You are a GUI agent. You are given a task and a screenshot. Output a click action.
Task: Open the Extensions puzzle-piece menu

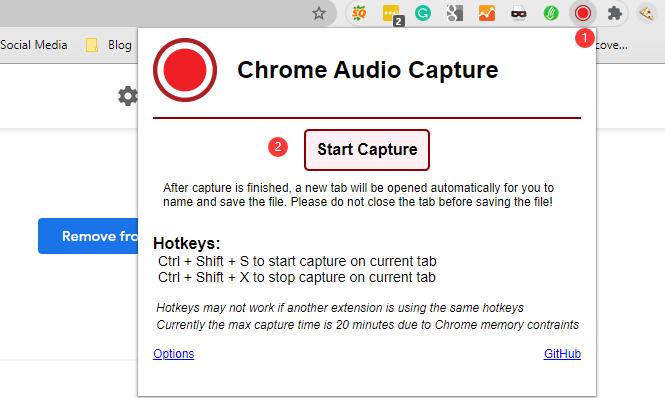[x=615, y=14]
